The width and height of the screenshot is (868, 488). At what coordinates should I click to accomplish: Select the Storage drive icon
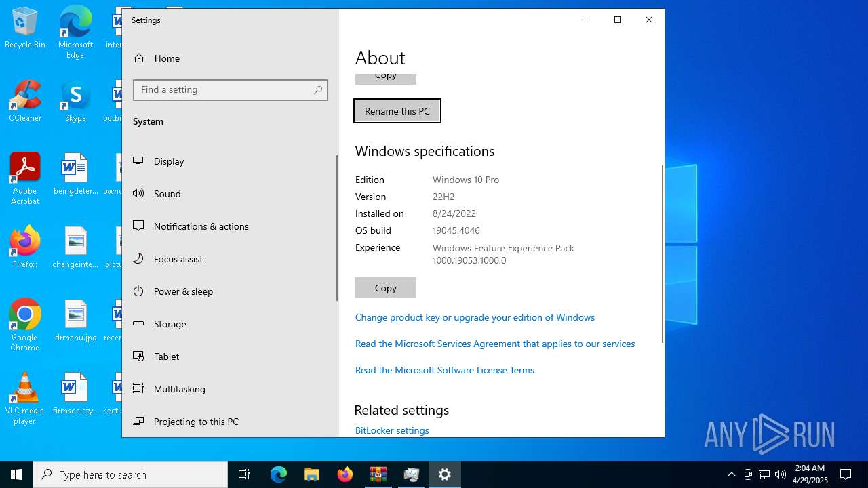(x=138, y=323)
